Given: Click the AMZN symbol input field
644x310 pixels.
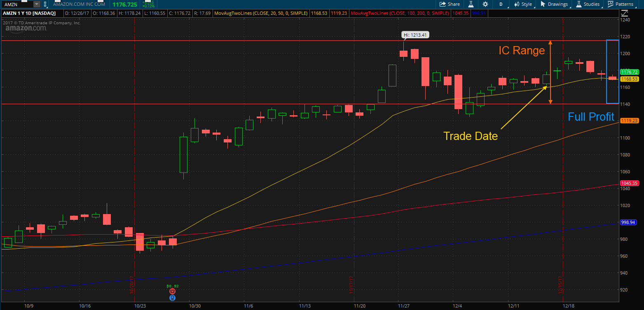Looking at the screenshot, I should pyautogui.click(x=17, y=4).
